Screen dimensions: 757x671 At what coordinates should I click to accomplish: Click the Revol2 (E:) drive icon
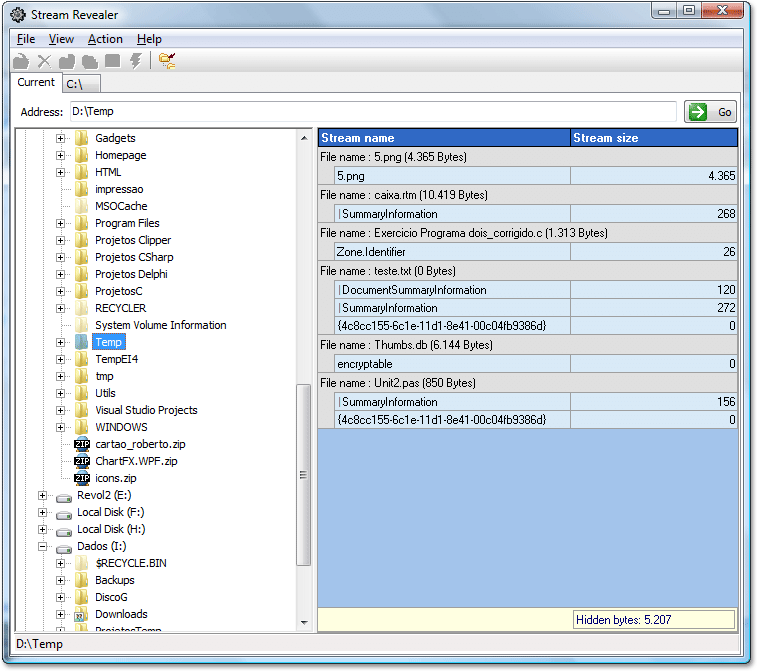(x=64, y=496)
